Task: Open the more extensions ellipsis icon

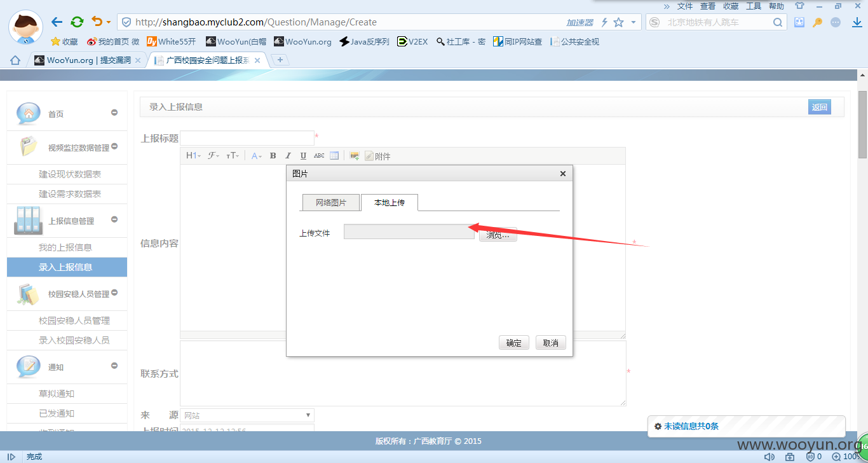Action: point(836,22)
